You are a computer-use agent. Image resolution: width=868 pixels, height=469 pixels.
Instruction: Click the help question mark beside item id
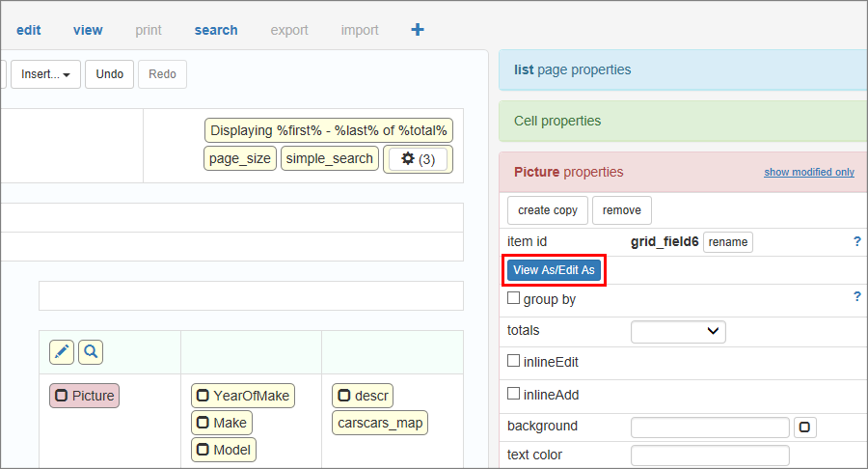click(856, 241)
